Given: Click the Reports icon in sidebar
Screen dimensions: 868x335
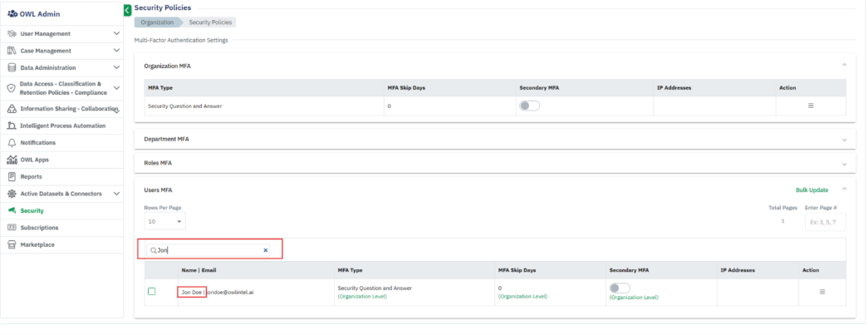Looking at the screenshot, I should (x=12, y=176).
